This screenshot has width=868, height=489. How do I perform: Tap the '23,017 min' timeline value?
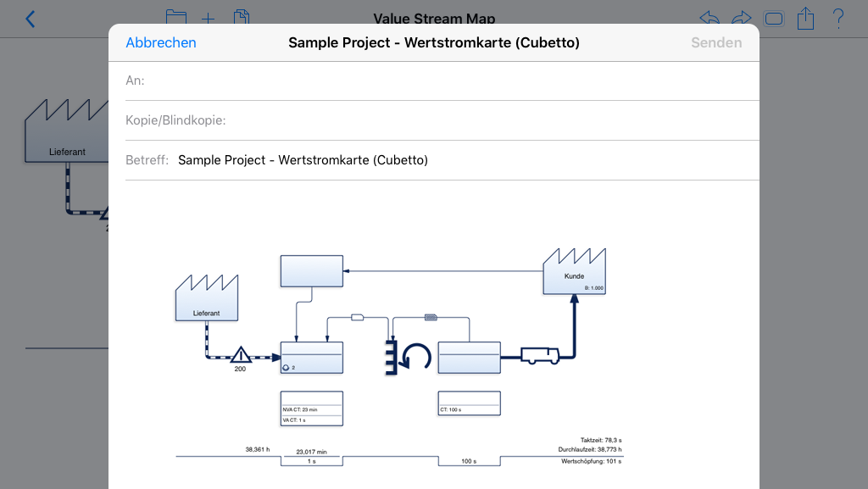[x=311, y=452]
